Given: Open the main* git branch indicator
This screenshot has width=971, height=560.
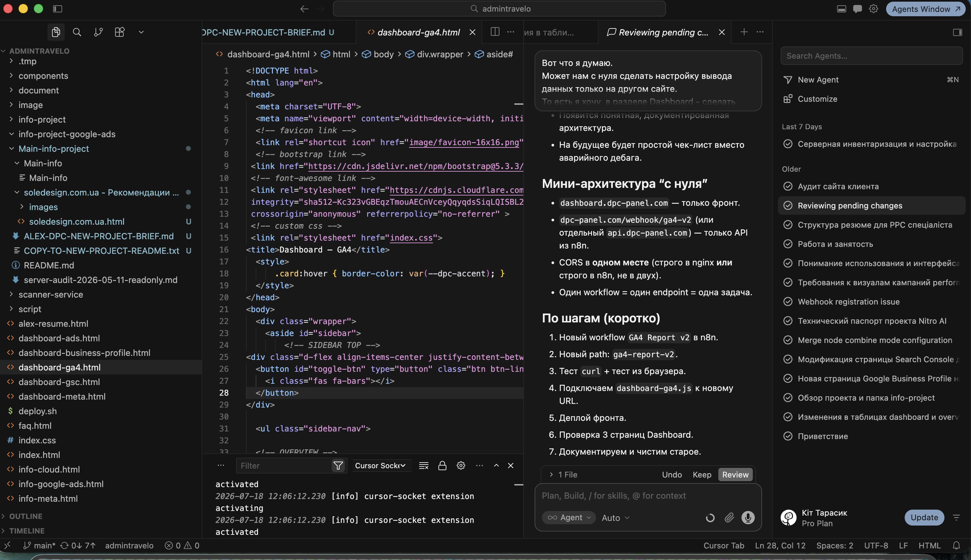Looking at the screenshot, I should coord(40,545).
